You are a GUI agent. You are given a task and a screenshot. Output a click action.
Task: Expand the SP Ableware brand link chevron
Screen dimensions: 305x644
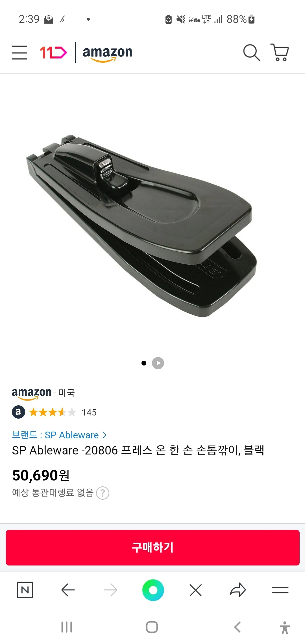[104, 435]
